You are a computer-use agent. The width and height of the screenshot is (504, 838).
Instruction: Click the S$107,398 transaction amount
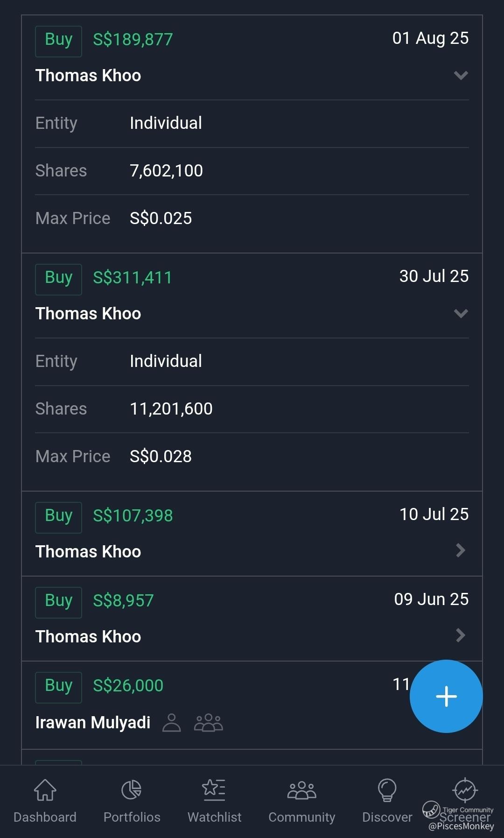133,516
